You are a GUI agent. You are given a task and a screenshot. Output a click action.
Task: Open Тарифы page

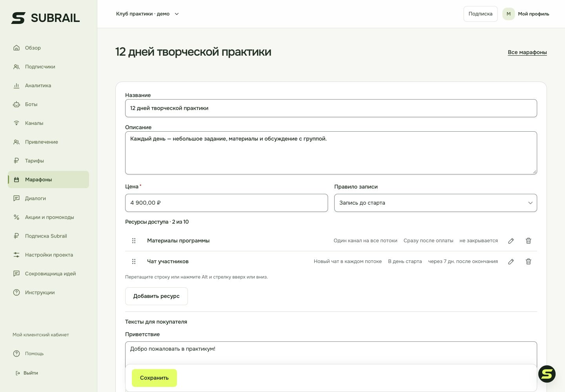click(x=48, y=161)
